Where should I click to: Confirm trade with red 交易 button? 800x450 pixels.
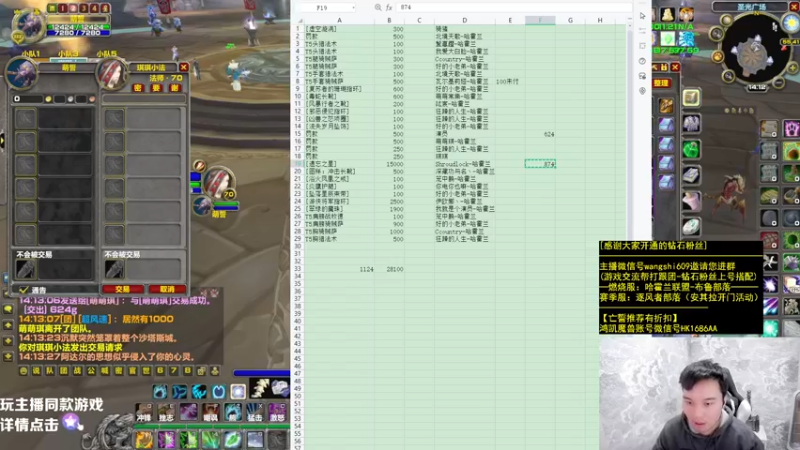(x=122, y=289)
